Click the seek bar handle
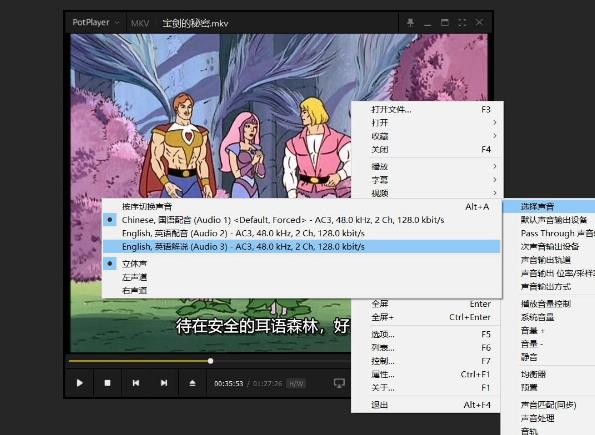 [211, 361]
